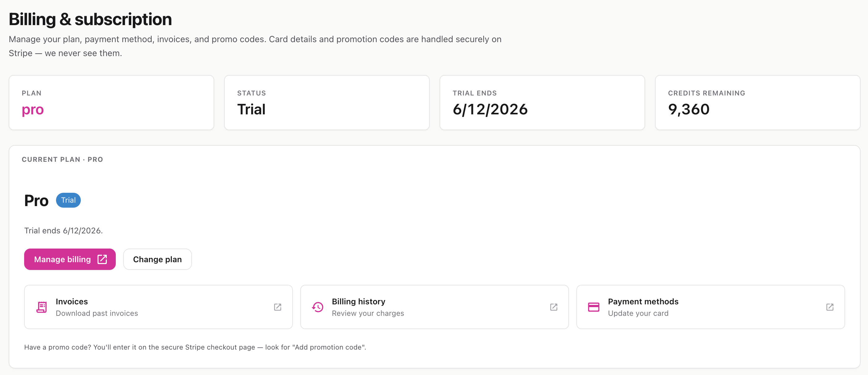Screen dimensions: 868x375
Task: Open Billing history to review charges
Action: (x=434, y=307)
